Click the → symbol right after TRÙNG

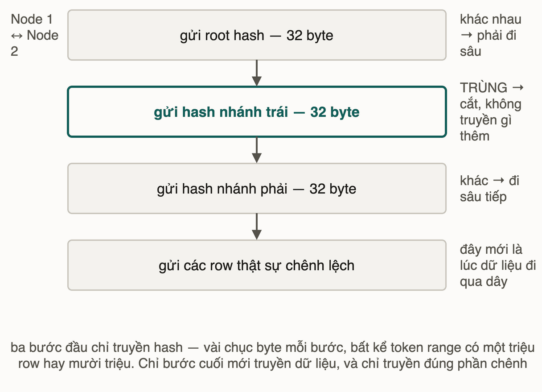pos(517,88)
